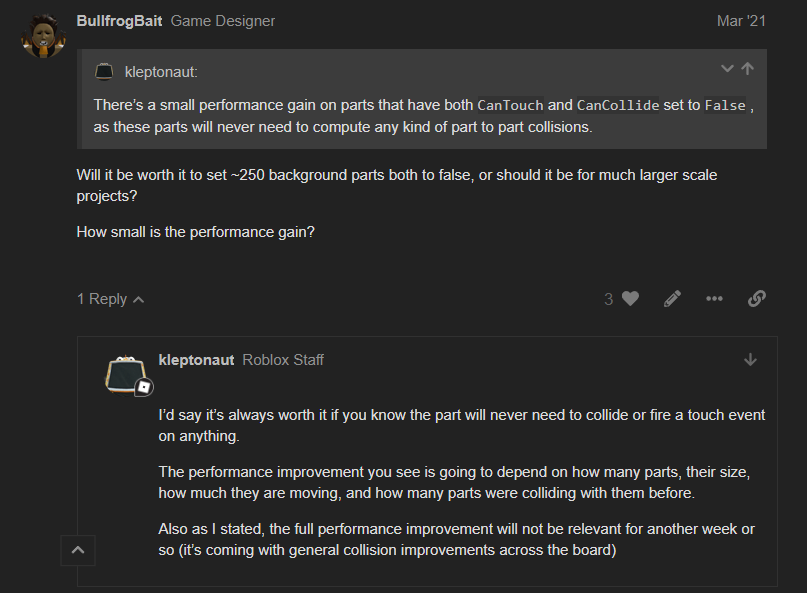This screenshot has height=593, width=807.
Task: Click the "kleptonaut:" quote title
Action: click(161, 72)
